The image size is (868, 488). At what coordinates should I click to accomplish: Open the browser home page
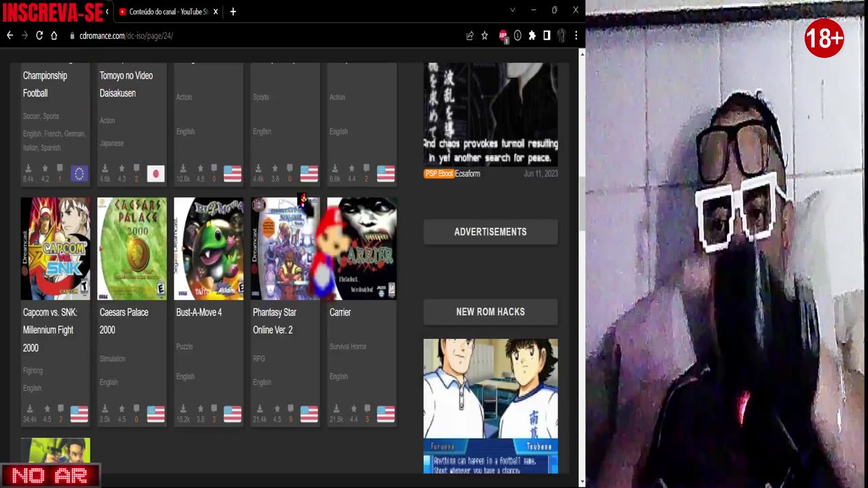pos(54,35)
